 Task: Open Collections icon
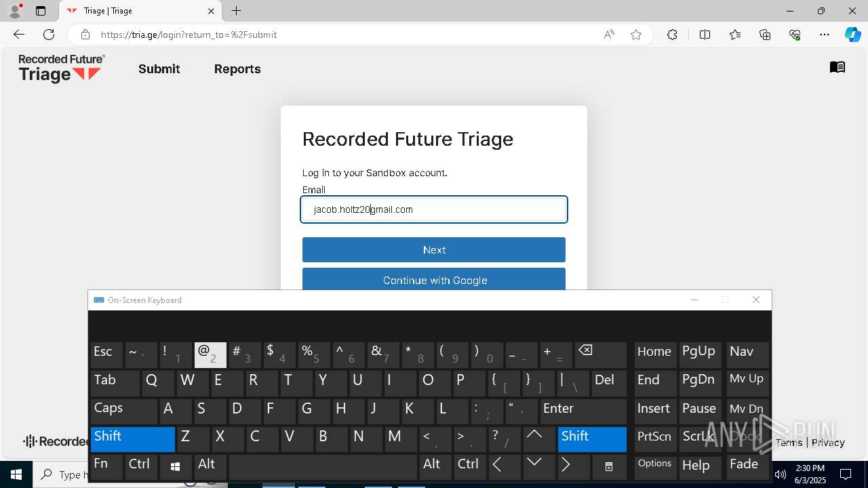[x=765, y=35]
